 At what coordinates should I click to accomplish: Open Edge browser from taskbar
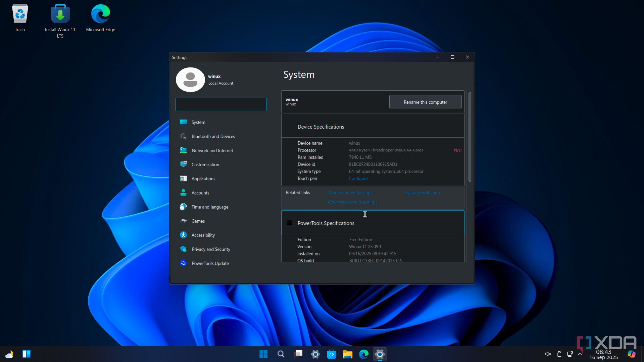click(364, 354)
